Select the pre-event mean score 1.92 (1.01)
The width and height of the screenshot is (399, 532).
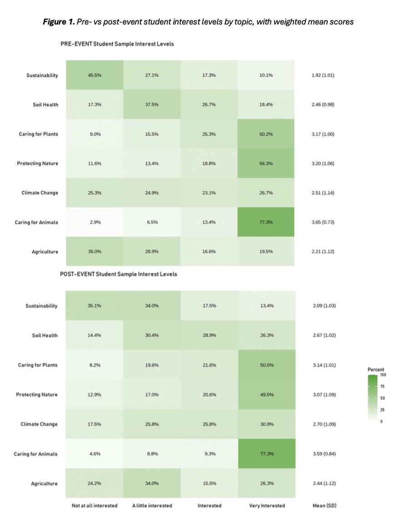point(323,75)
